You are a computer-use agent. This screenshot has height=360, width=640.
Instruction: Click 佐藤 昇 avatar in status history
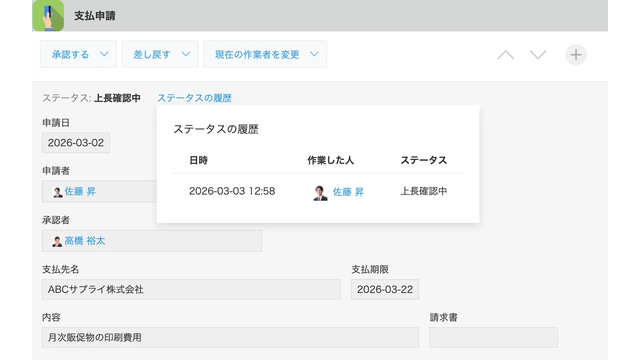point(320,193)
